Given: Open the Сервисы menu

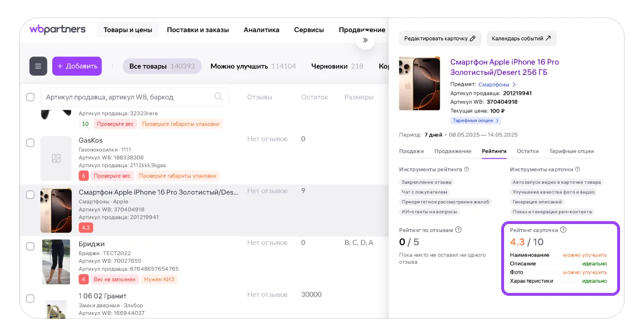Looking at the screenshot, I should tap(309, 30).
